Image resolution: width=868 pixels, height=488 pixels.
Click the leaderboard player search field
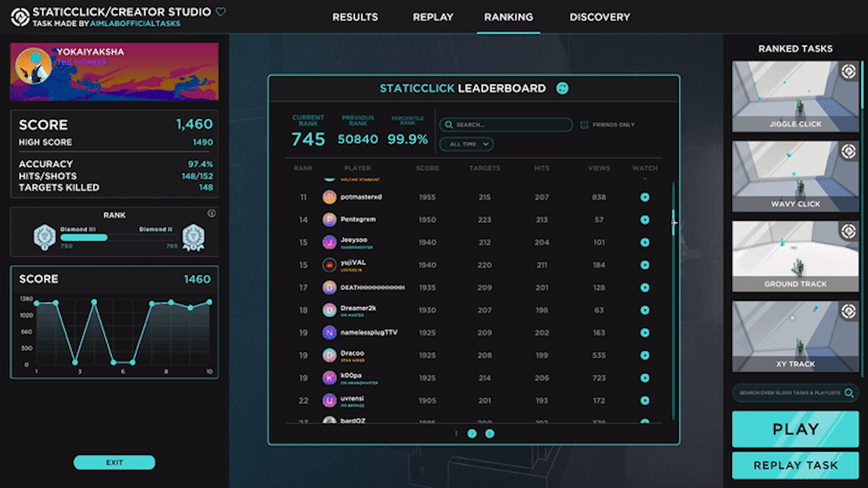point(506,125)
